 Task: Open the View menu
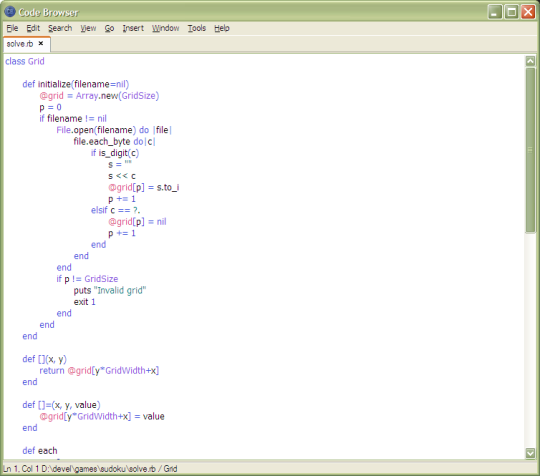[x=88, y=28]
